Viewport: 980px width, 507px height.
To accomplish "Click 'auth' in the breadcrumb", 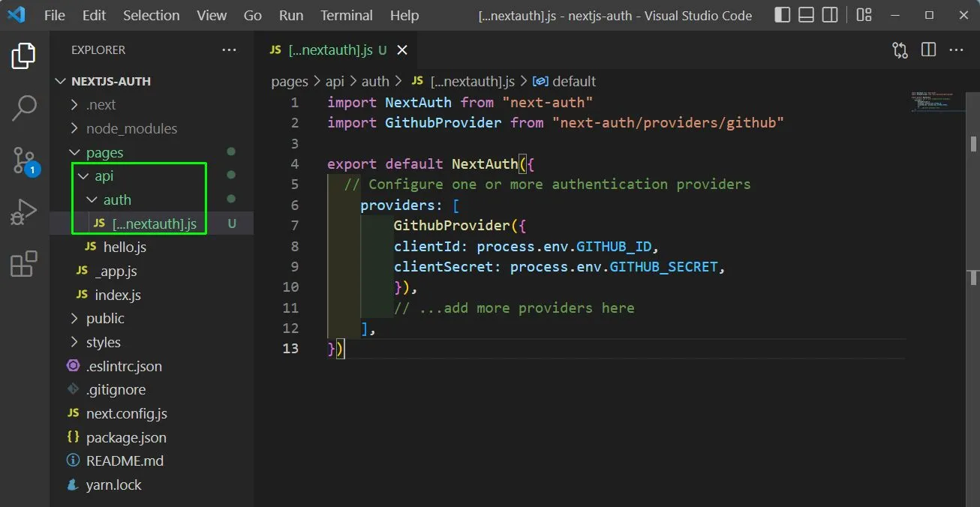I will pyautogui.click(x=375, y=81).
